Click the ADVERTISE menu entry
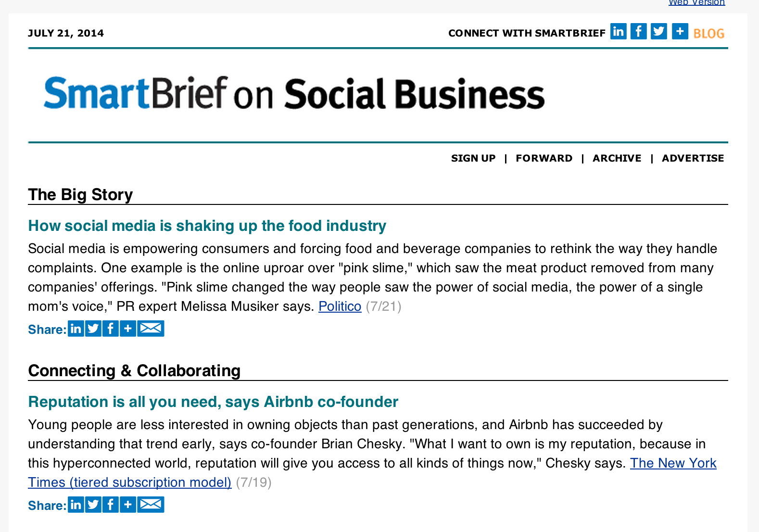Screen dimensions: 759x532 (x=693, y=158)
